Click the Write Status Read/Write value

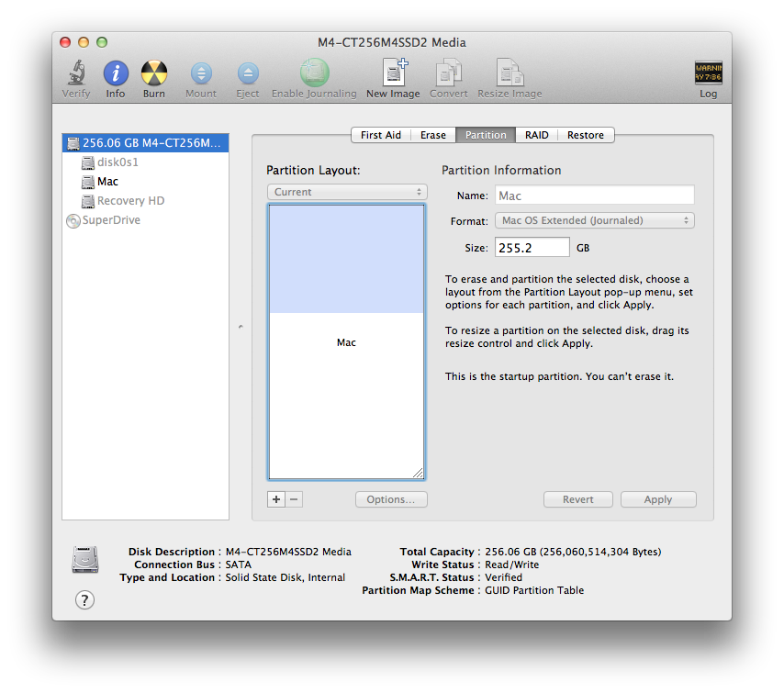point(512,564)
